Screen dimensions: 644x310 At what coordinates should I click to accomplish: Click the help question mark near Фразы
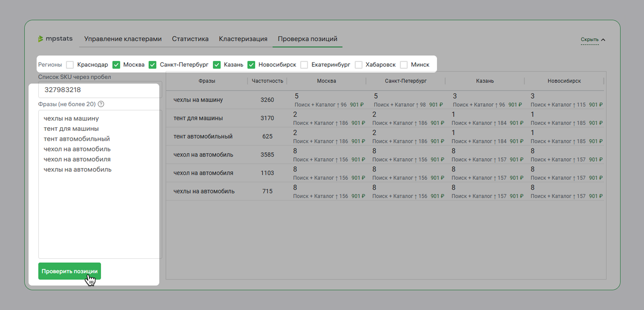(101, 104)
